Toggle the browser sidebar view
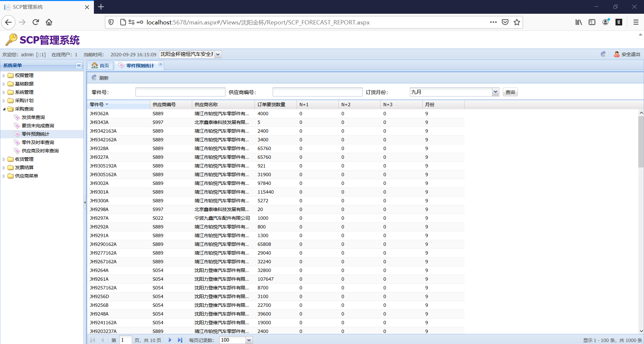Image resolution: width=644 pixels, height=344 pixels. tap(592, 22)
